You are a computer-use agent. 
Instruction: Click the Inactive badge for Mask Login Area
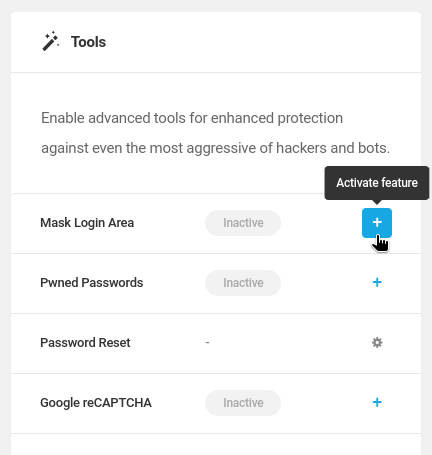coord(243,223)
